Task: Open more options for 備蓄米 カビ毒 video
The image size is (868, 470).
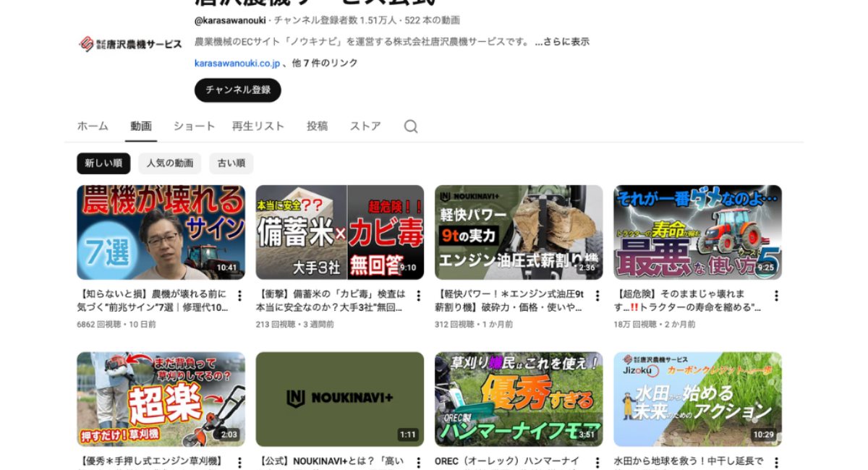Action: click(418, 296)
